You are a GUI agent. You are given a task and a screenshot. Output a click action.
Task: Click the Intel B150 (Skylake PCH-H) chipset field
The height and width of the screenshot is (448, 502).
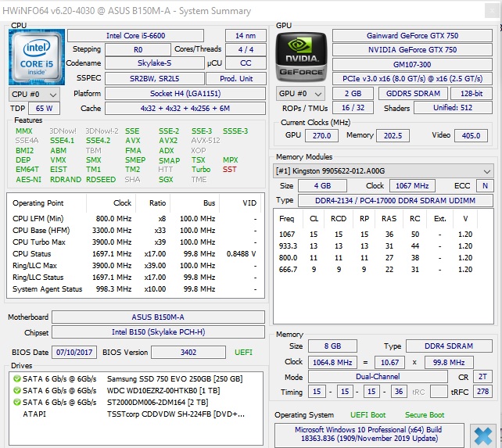[x=158, y=332]
